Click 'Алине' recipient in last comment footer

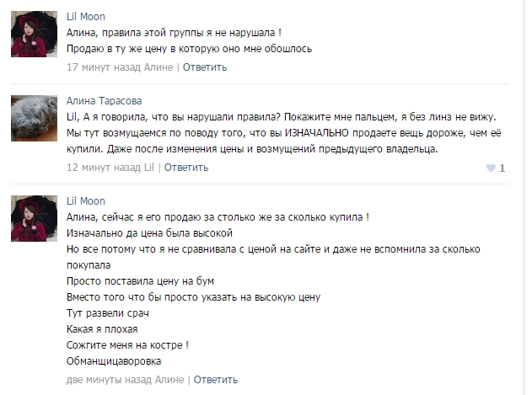click(x=169, y=379)
